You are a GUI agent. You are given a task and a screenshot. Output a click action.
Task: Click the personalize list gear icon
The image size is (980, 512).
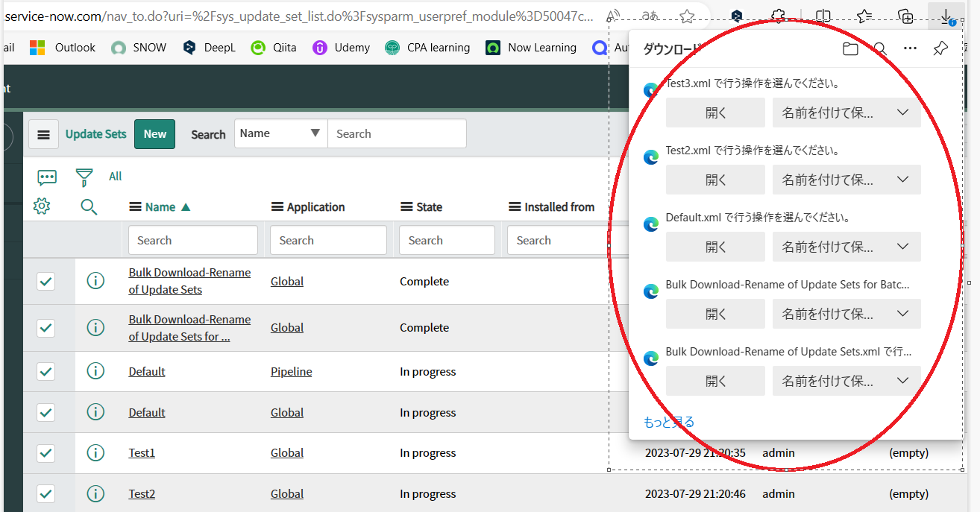pos(42,206)
